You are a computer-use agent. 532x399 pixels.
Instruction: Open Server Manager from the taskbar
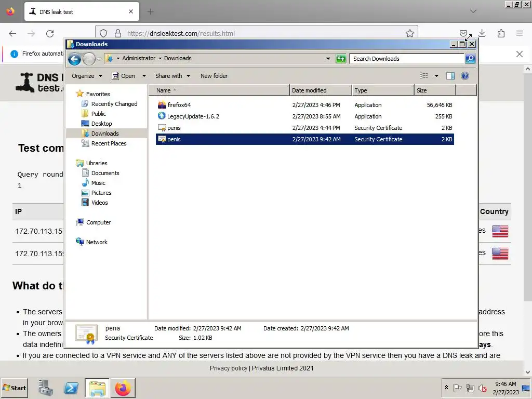pos(46,388)
